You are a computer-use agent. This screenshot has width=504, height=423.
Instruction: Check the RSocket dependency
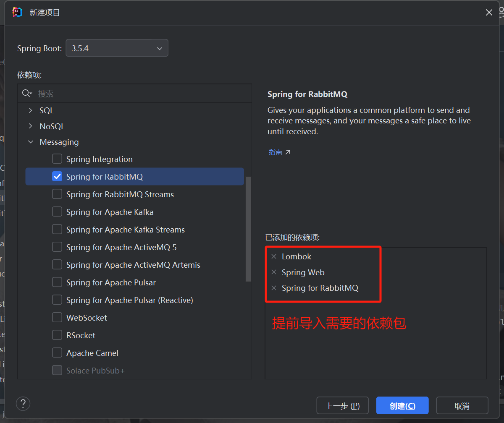[x=57, y=335]
